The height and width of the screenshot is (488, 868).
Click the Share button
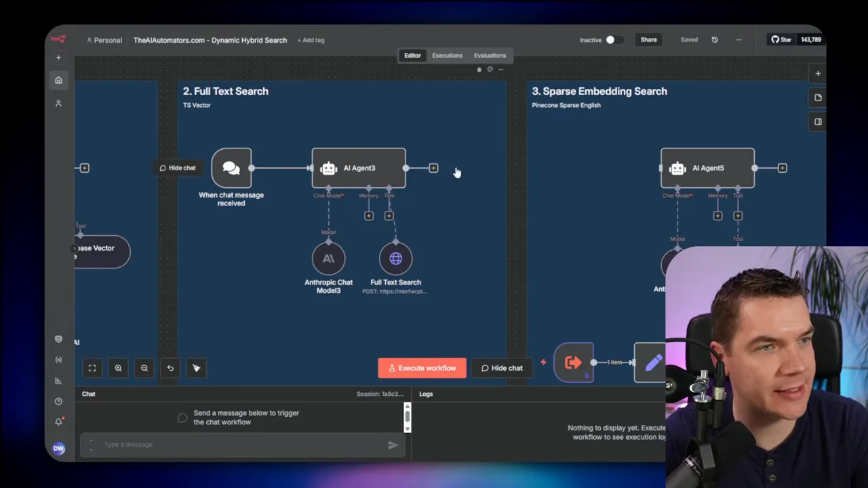pos(648,40)
